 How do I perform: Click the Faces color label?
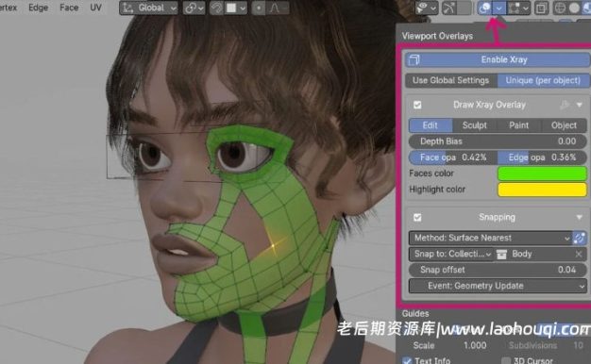click(x=431, y=174)
